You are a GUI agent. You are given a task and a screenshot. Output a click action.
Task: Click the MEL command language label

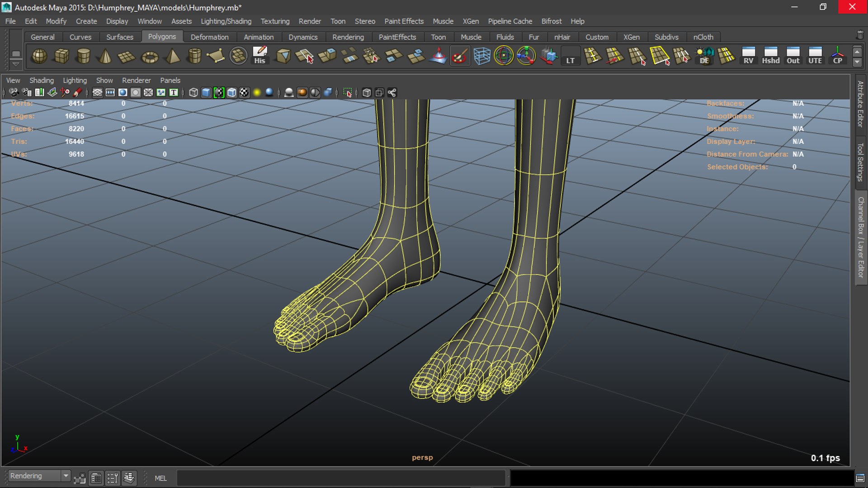(x=160, y=478)
